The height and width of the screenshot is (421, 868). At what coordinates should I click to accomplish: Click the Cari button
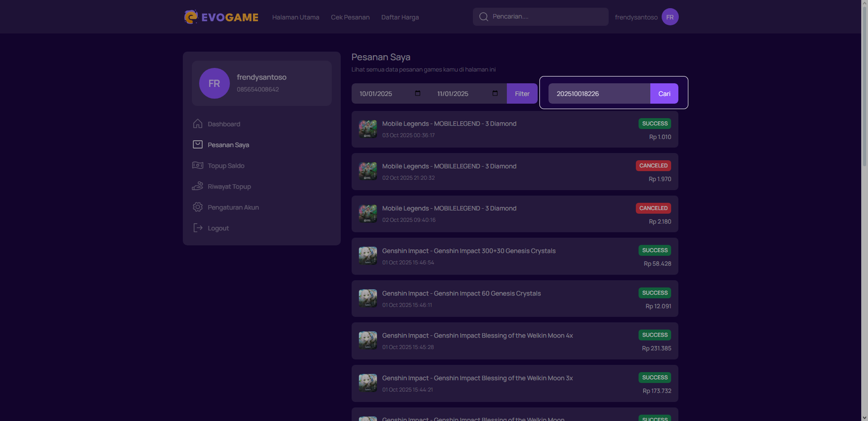tap(664, 94)
